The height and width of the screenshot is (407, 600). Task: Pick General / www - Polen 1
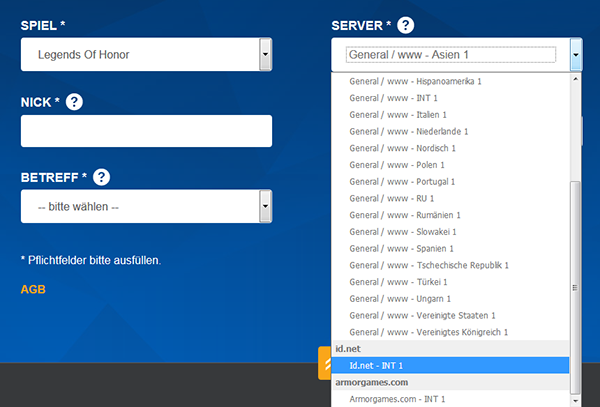tap(451, 165)
